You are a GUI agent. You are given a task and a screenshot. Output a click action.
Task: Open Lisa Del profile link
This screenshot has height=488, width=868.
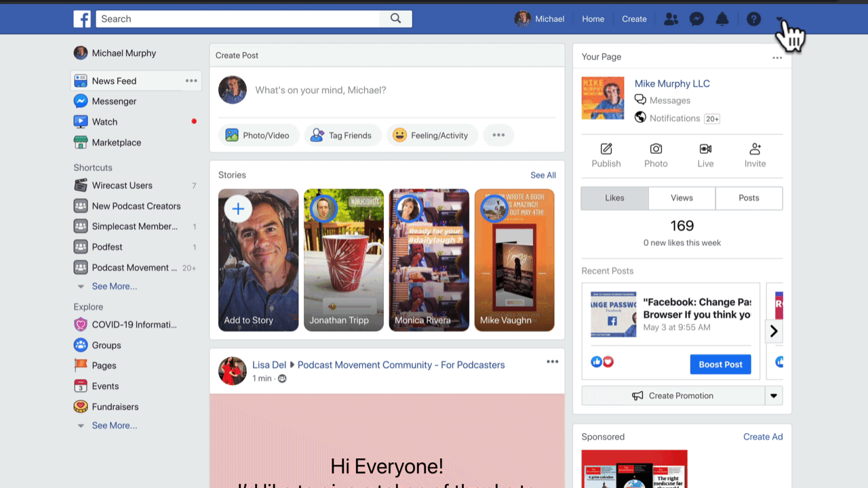pos(270,365)
